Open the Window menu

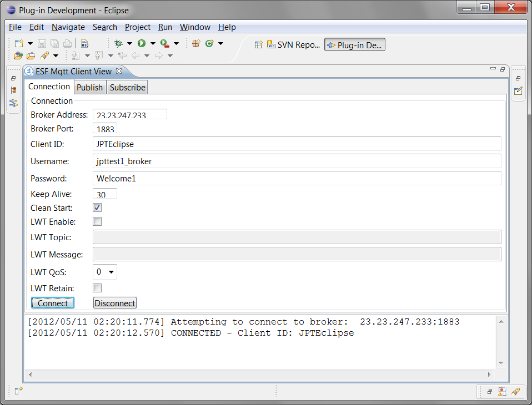tap(195, 27)
